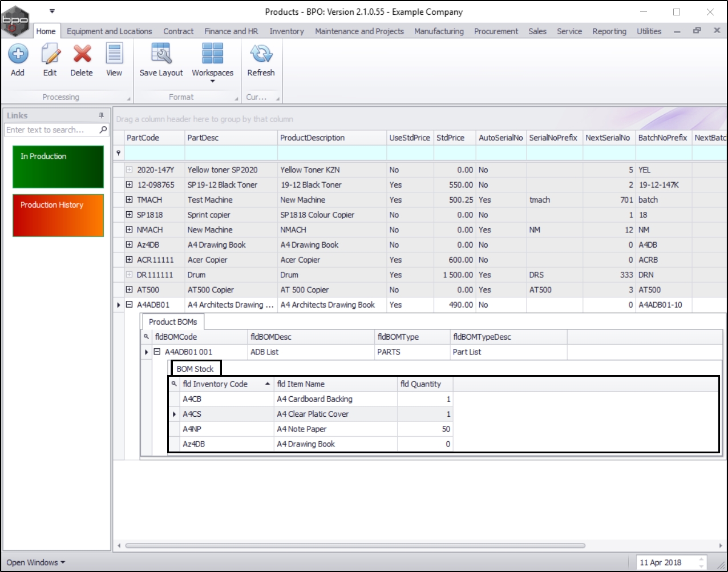Click the BPO application logo button
The height and width of the screenshot is (572, 728).
pos(15,21)
